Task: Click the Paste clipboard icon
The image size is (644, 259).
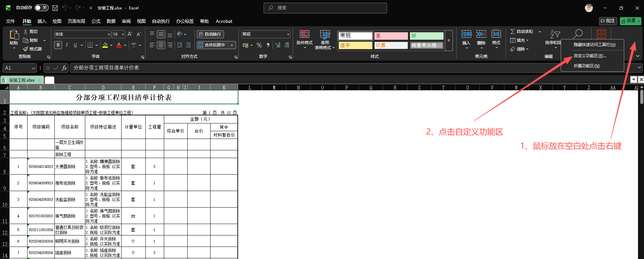Action: point(14,34)
